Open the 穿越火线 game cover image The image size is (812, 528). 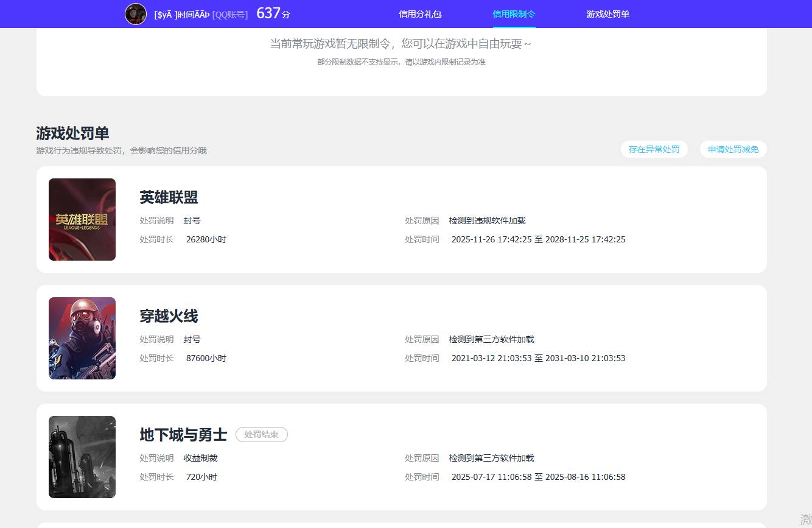[x=82, y=338]
